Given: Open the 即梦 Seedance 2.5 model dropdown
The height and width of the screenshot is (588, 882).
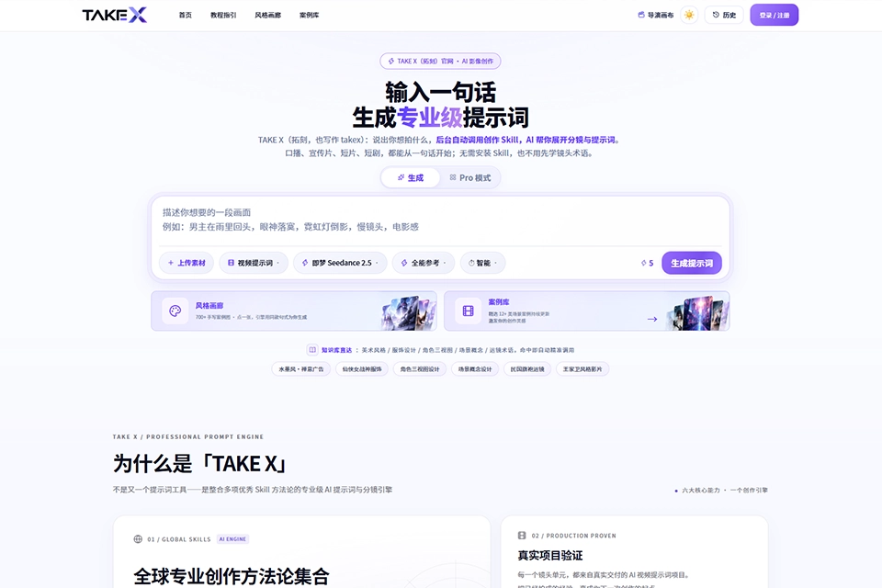Looking at the screenshot, I should [x=340, y=263].
